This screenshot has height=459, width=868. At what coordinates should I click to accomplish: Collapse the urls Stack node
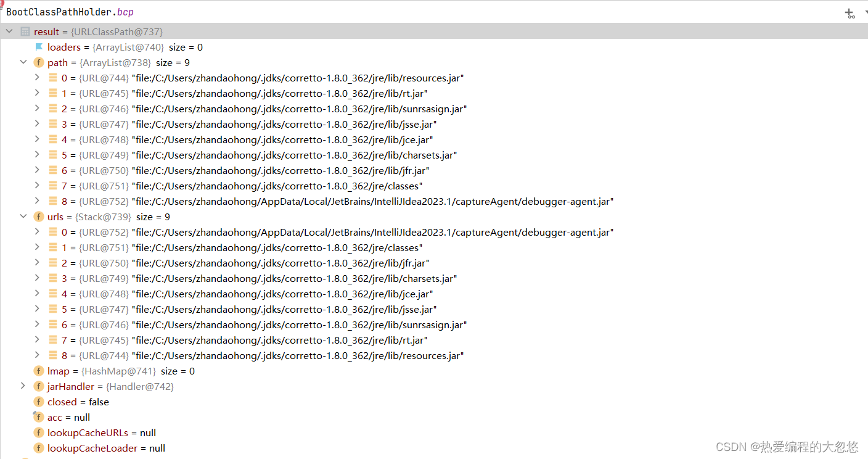point(23,217)
